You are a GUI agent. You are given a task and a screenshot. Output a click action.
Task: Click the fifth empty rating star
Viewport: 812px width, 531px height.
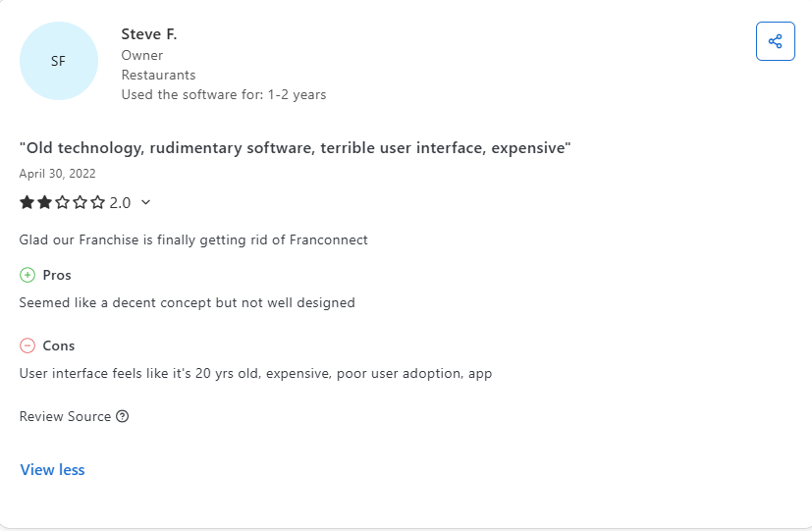point(97,202)
